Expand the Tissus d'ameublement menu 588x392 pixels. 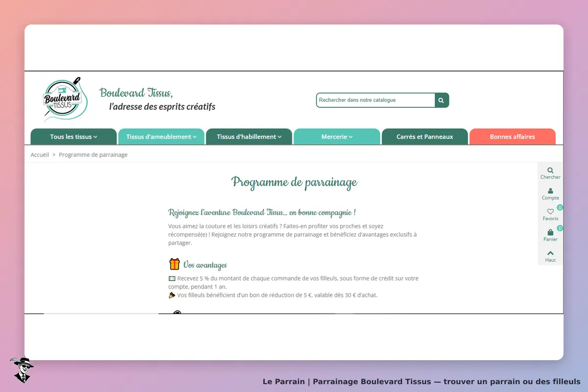[x=161, y=137]
